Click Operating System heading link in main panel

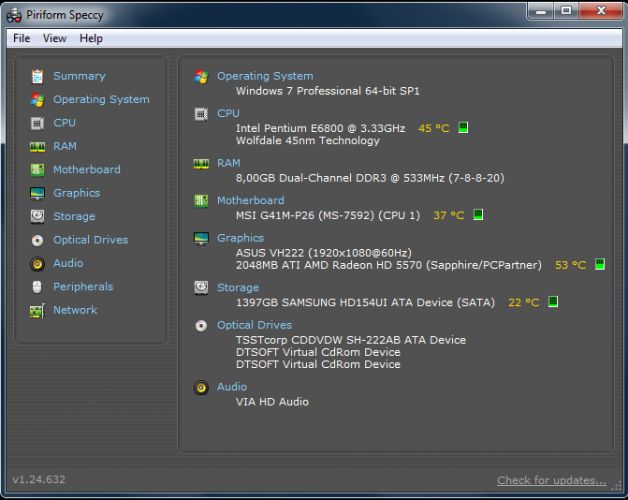click(265, 76)
